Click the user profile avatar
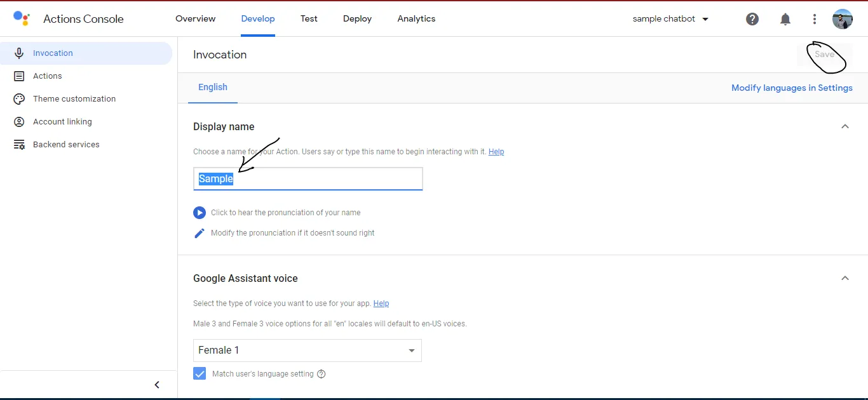 coord(843,19)
